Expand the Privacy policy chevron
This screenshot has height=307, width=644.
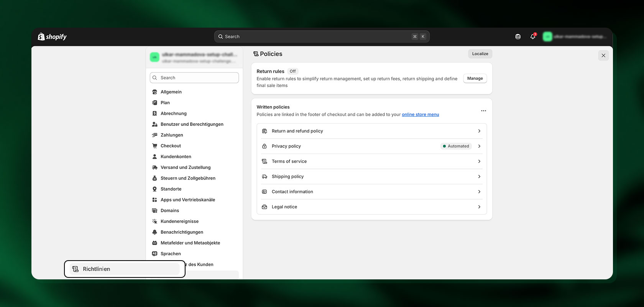click(x=479, y=146)
